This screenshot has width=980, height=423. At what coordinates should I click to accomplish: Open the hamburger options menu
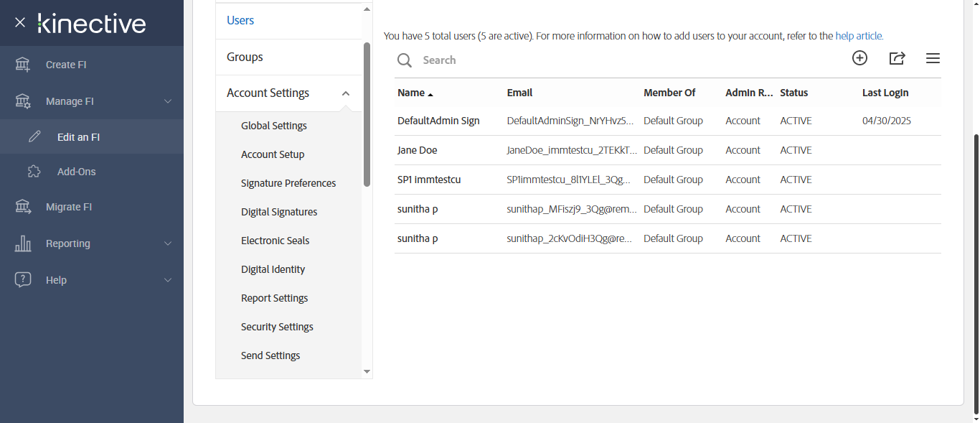(x=933, y=59)
